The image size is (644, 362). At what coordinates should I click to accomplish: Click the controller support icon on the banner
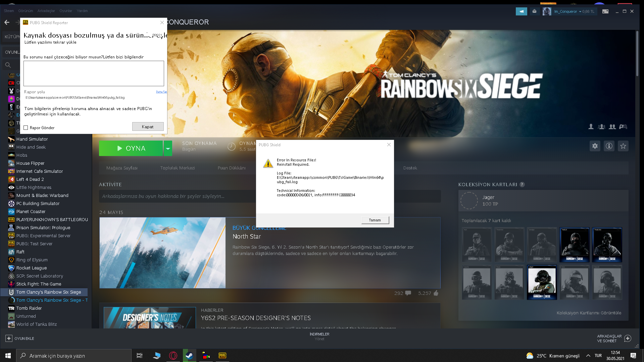pos(623,126)
